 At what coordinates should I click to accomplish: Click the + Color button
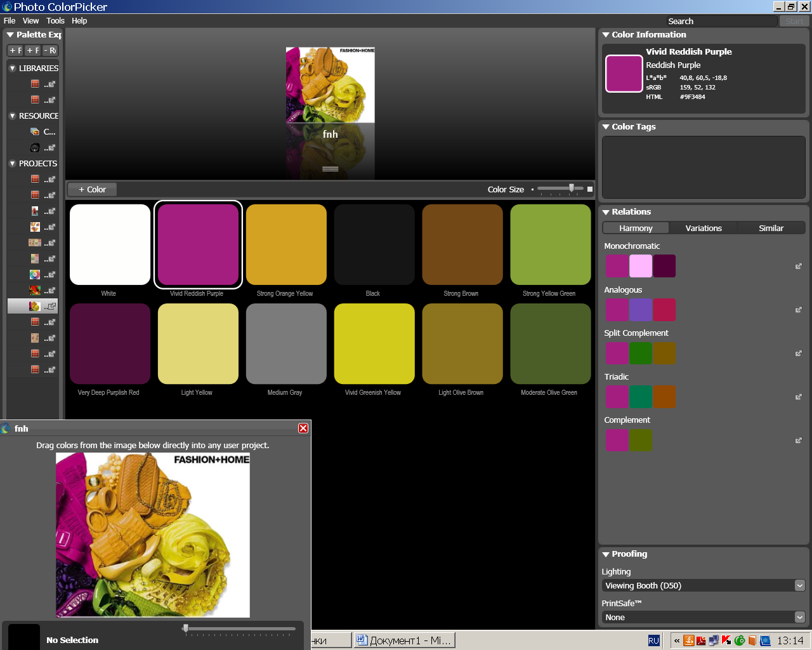coord(92,189)
